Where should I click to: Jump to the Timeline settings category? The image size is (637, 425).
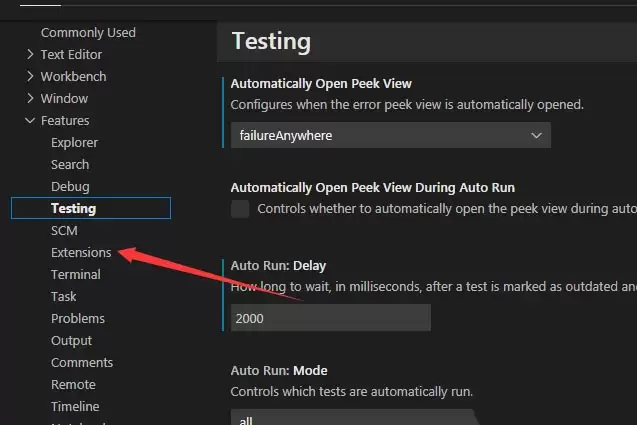pyautogui.click(x=75, y=406)
